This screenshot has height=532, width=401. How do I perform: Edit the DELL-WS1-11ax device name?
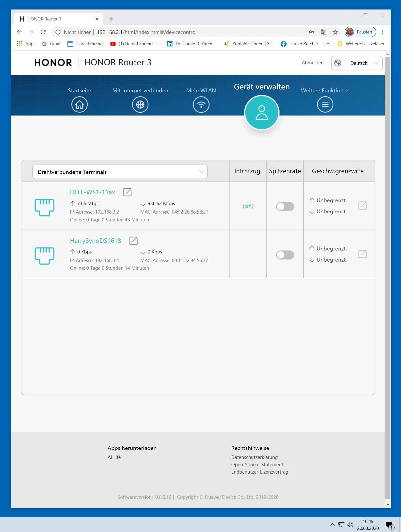pyautogui.click(x=127, y=192)
